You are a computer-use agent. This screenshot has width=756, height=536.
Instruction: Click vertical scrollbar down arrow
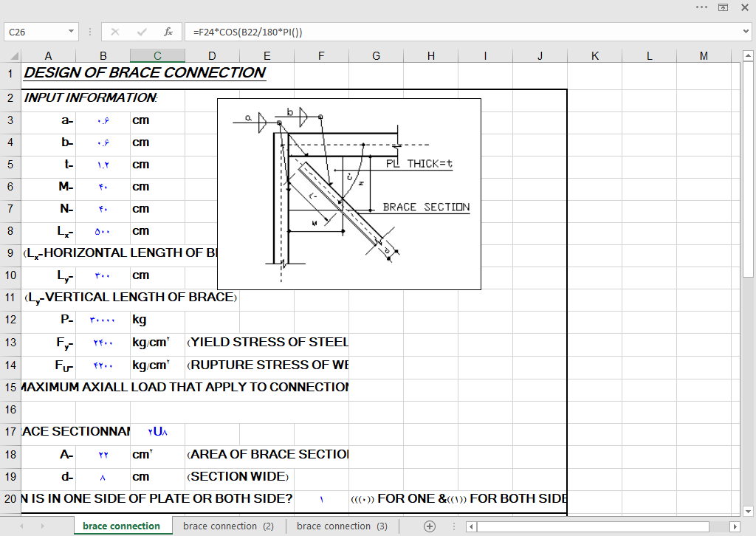click(748, 512)
